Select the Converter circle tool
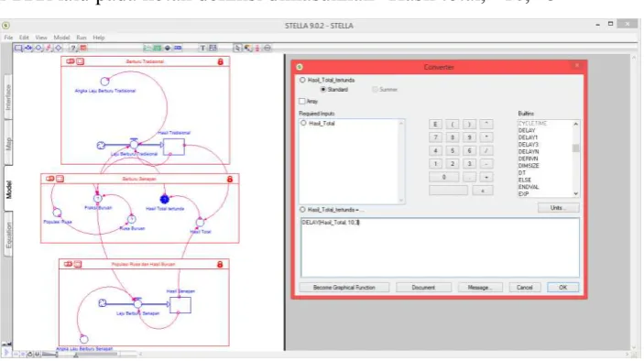The width and height of the screenshot is (644, 361). tap(38, 48)
